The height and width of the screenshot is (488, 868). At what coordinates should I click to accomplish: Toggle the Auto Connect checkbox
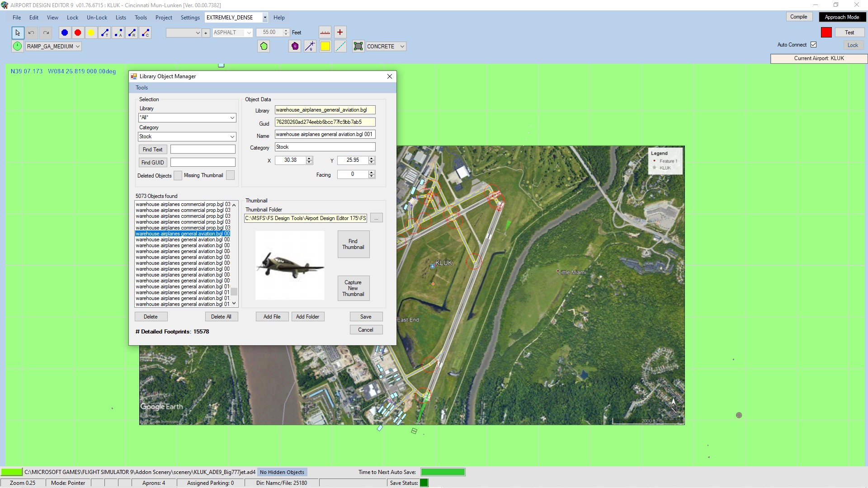[814, 45]
